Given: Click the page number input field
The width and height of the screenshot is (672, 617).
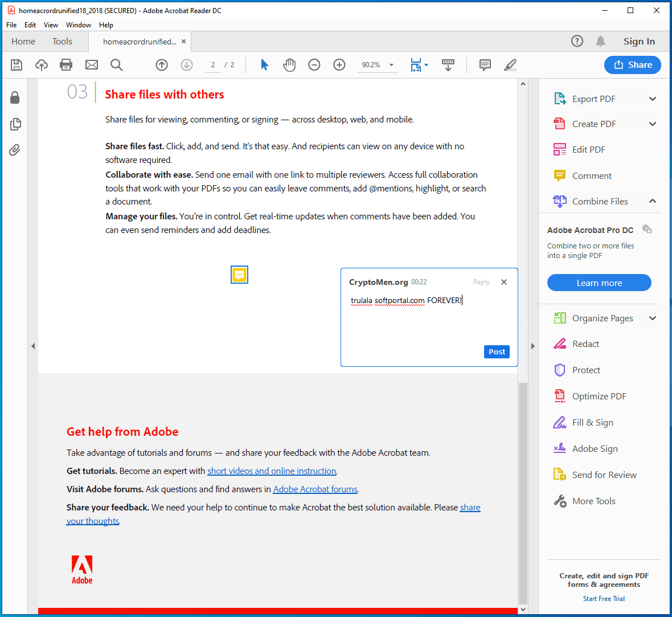Looking at the screenshot, I should [x=213, y=65].
